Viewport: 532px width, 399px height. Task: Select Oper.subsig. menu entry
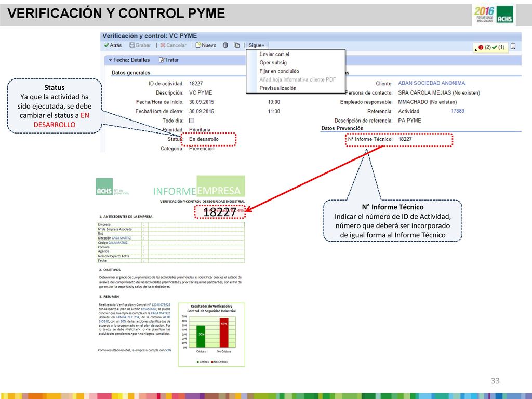tap(273, 62)
